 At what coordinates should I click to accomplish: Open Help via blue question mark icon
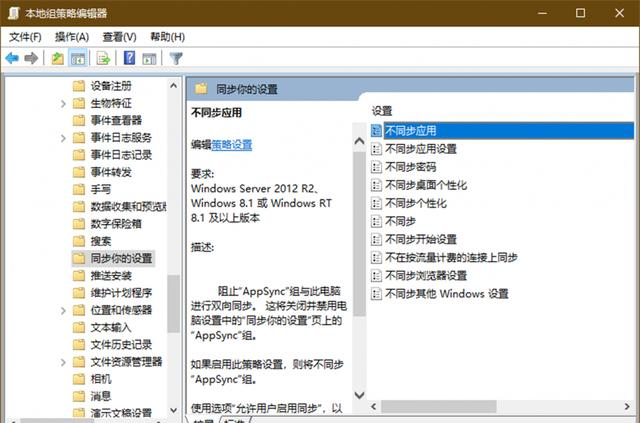[x=129, y=58]
